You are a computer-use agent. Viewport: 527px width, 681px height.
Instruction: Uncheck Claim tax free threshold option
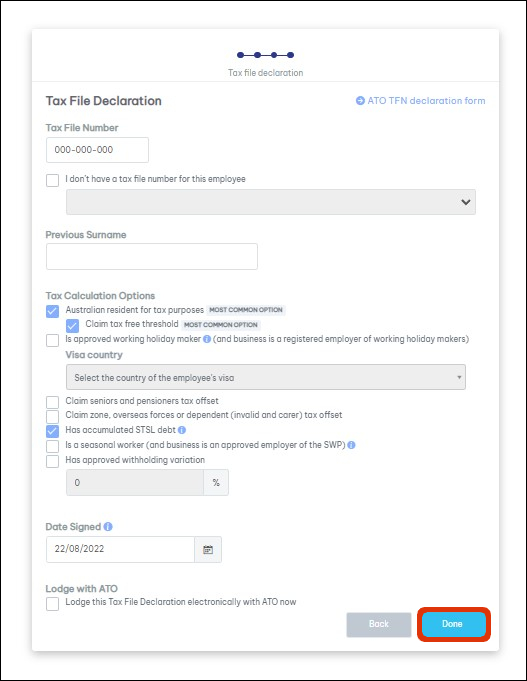(73, 325)
